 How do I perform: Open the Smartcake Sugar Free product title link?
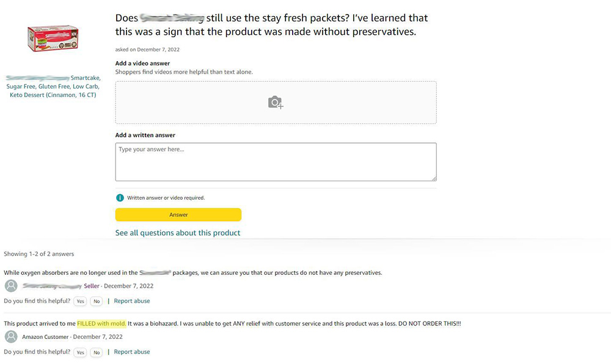53,87
